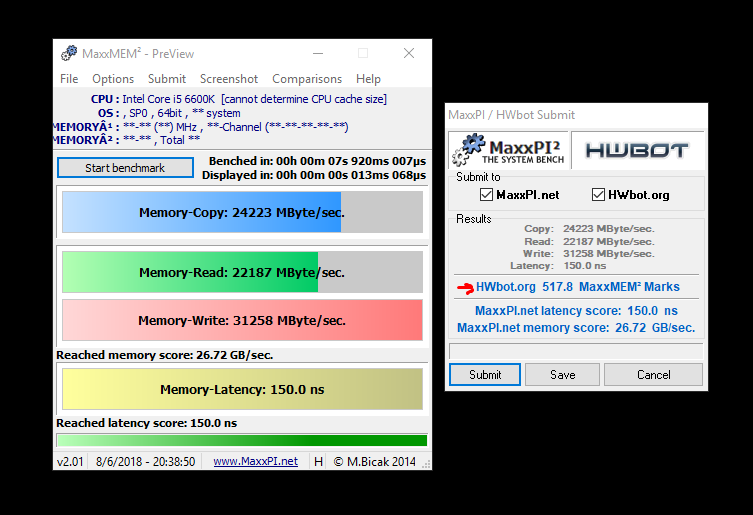
Task: Click the Displayed in time text
Action: click(x=314, y=175)
